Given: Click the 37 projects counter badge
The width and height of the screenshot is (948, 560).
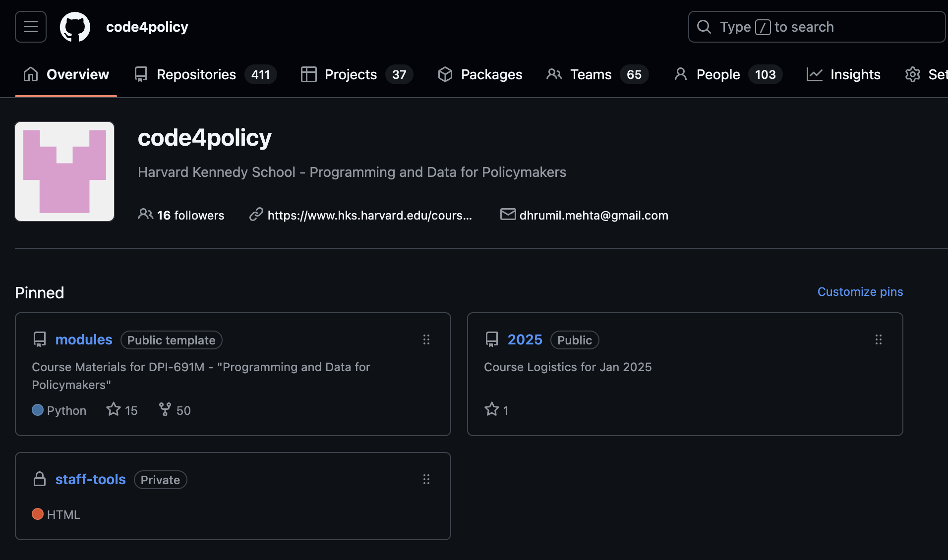Looking at the screenshot, I should (399, 74).
